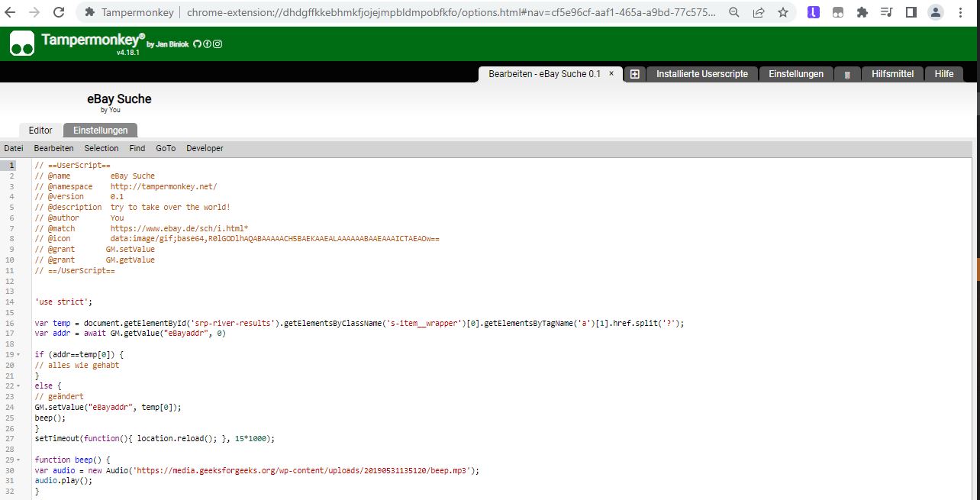
Task: Click the '@grant GM.setValue' line
Action: pyautogui.click(x=95, y=250)
